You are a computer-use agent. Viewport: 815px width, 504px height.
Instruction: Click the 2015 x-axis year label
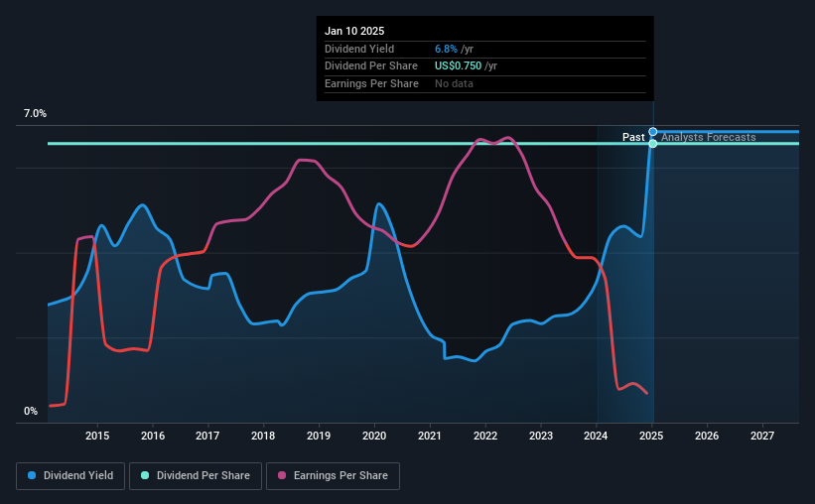97,436
